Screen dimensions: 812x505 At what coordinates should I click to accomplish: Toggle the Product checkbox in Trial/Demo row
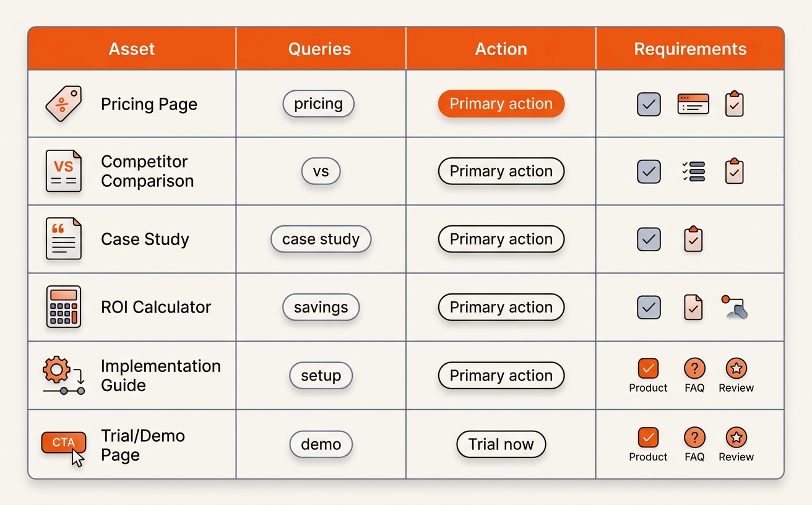point(648,438)
